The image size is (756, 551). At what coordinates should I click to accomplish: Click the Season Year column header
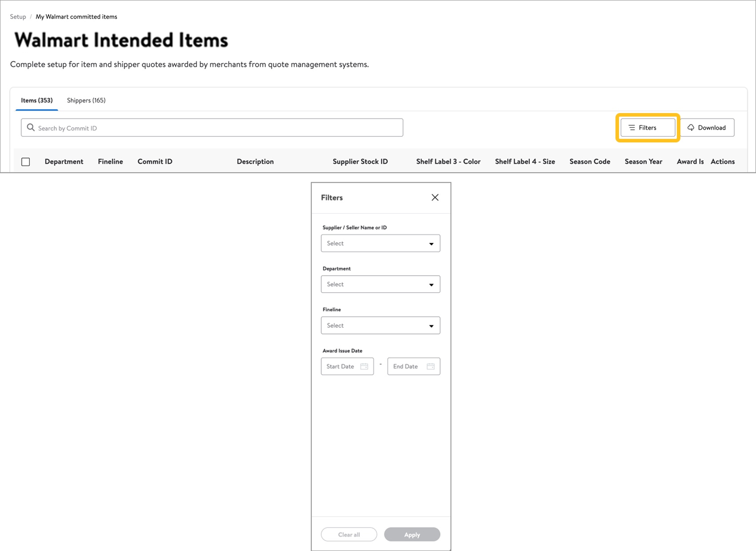643,162
